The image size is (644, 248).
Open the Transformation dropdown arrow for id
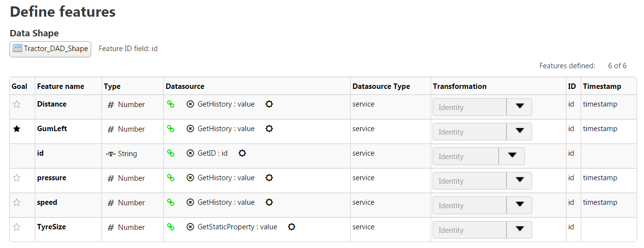(x=512, y=156)
